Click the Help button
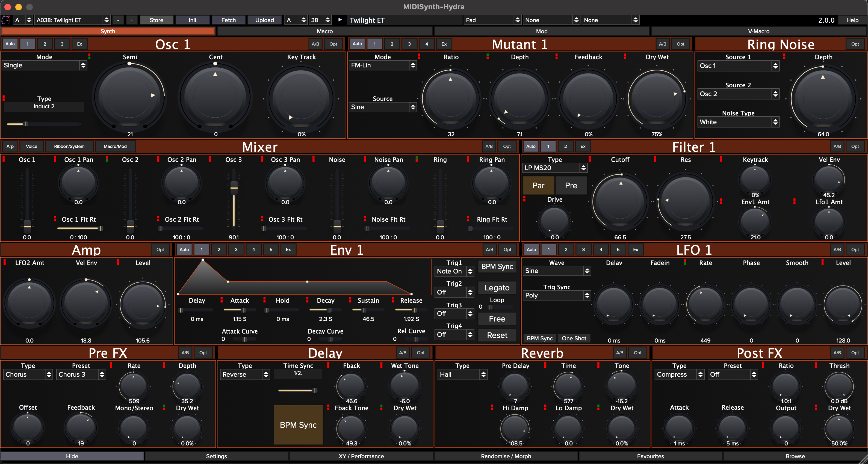868x464 pixels. tap(852, 20)
